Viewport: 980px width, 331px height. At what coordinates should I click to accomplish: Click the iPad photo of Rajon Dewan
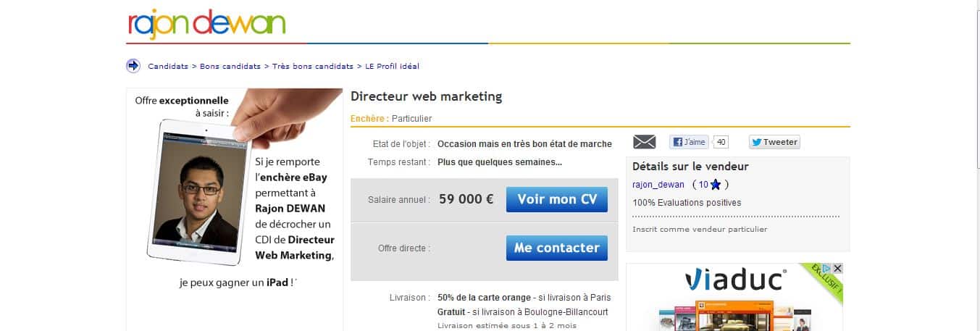[x=198, y=193]
